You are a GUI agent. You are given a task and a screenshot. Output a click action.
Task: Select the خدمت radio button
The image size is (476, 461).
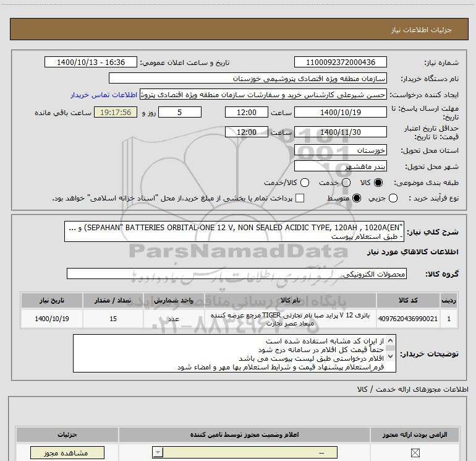[346, 183]
